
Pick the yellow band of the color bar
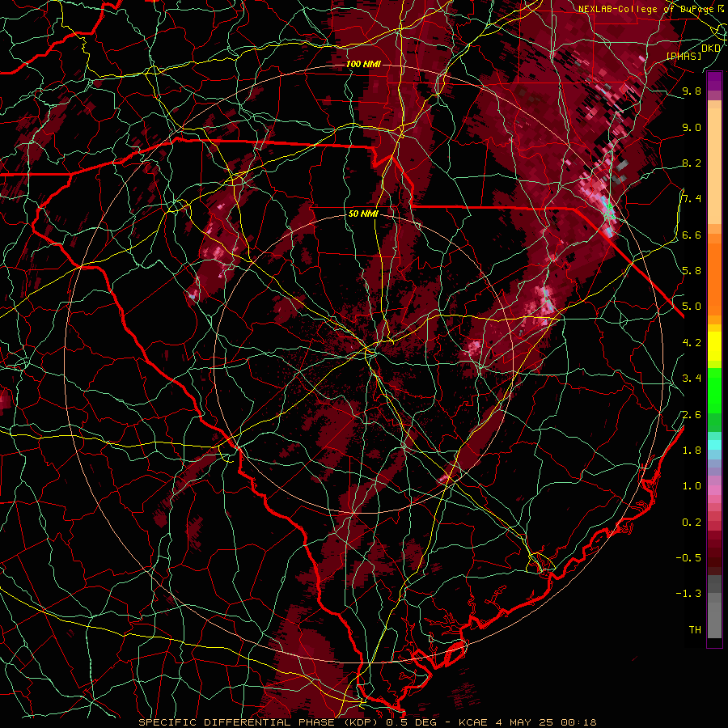tap(714, 346)
